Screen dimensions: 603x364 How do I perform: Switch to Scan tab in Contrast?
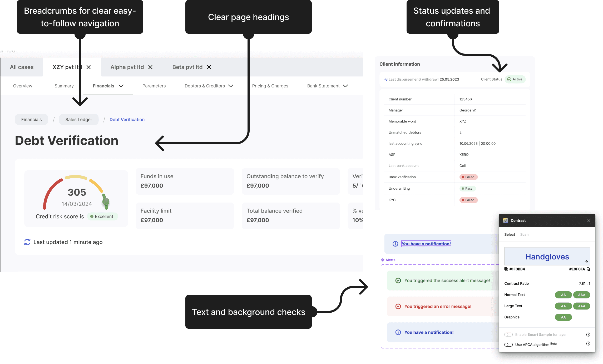point(524,234)
